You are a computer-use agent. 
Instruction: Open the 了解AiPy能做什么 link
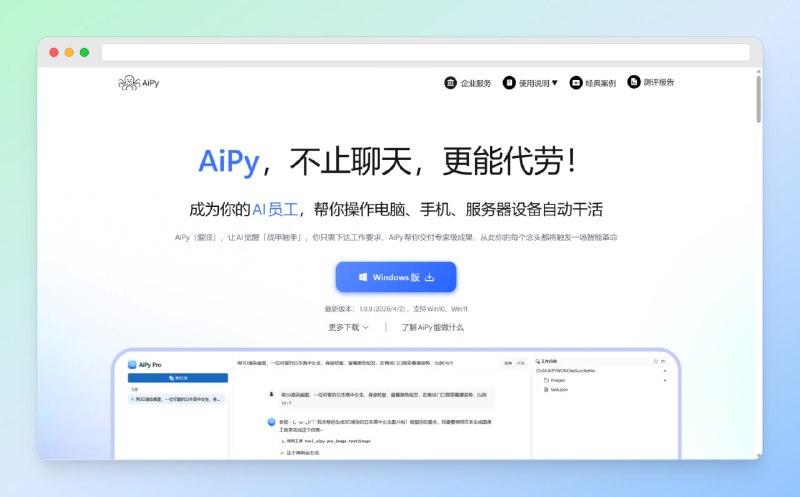pyautogui.click(x=432, y=327)
